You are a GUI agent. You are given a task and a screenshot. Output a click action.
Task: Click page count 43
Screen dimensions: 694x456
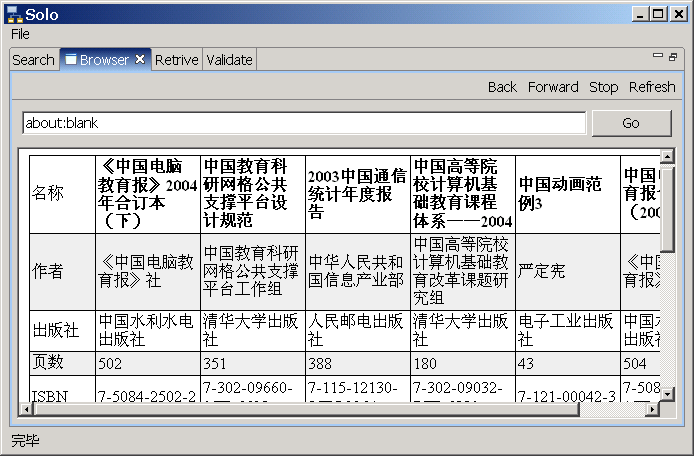[x=568, y=363]
